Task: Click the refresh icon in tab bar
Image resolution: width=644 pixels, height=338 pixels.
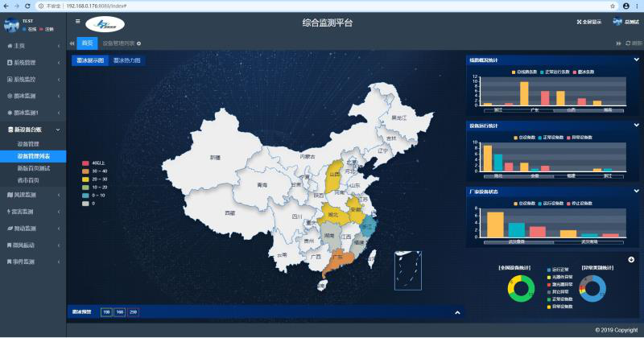Action: 627,43
